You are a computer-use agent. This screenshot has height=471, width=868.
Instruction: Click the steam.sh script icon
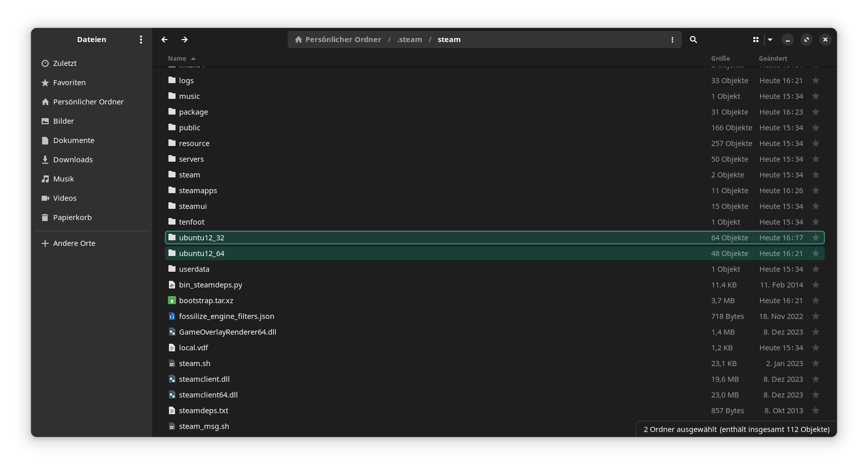172,364
